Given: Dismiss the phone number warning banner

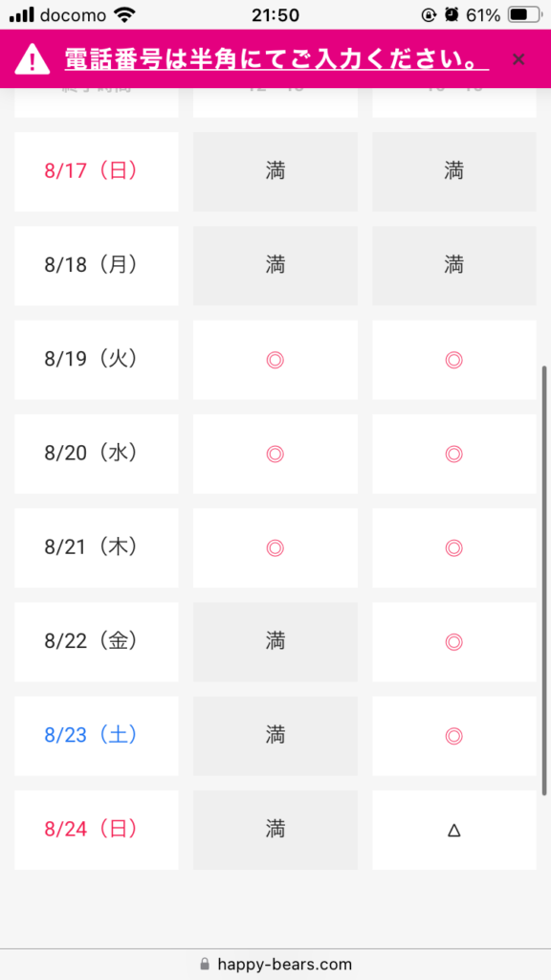Looking at the screenshot, I should tap(518, 59).
